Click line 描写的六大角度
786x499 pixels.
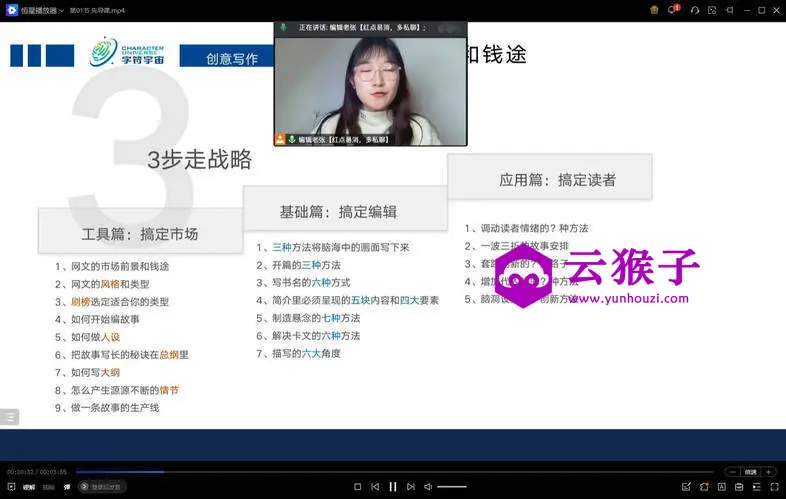point(298,354)
